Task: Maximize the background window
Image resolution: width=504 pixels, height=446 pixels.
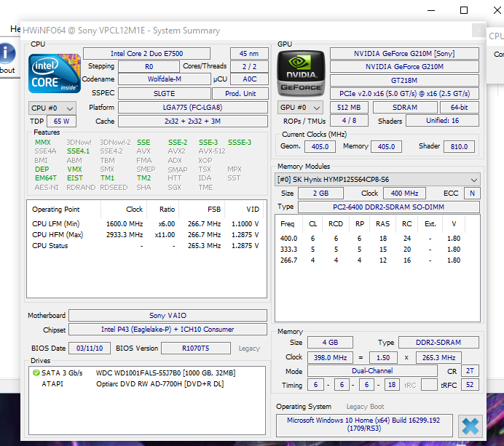Action: pyautogui.click(x=464, y=10)
